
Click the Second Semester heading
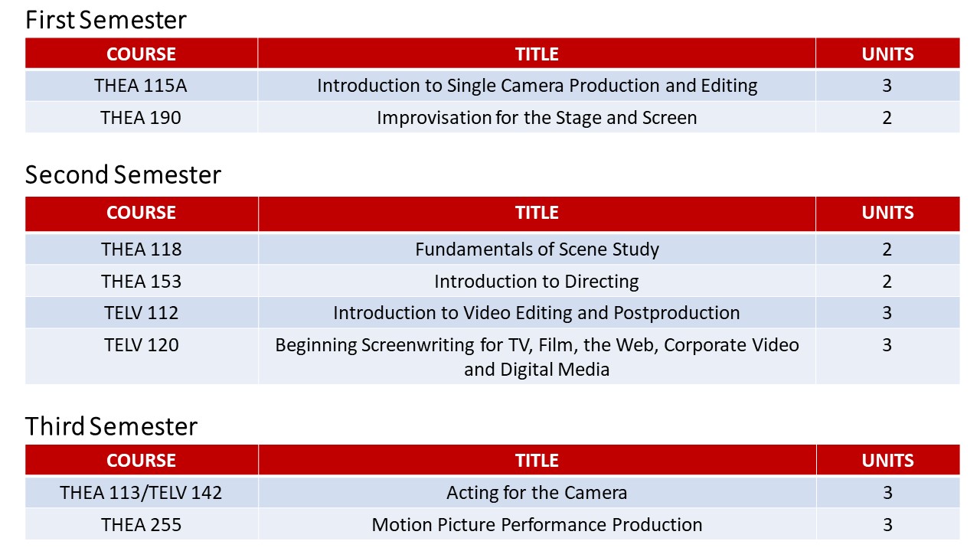(x=123, y=175)
